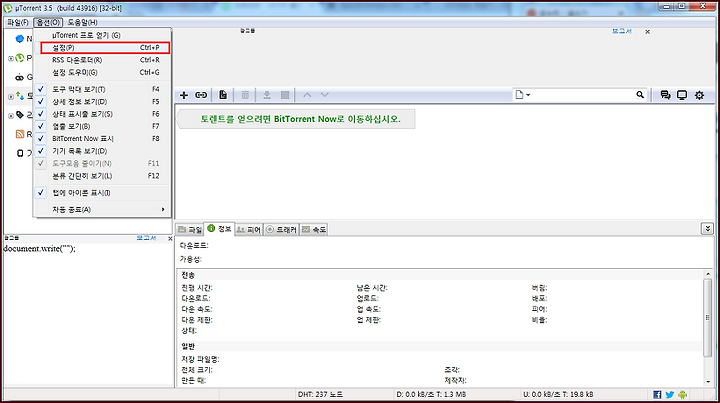Click the monitor remote toolbar icon
This screenshot has width=720, height=403.
[682, 95]
